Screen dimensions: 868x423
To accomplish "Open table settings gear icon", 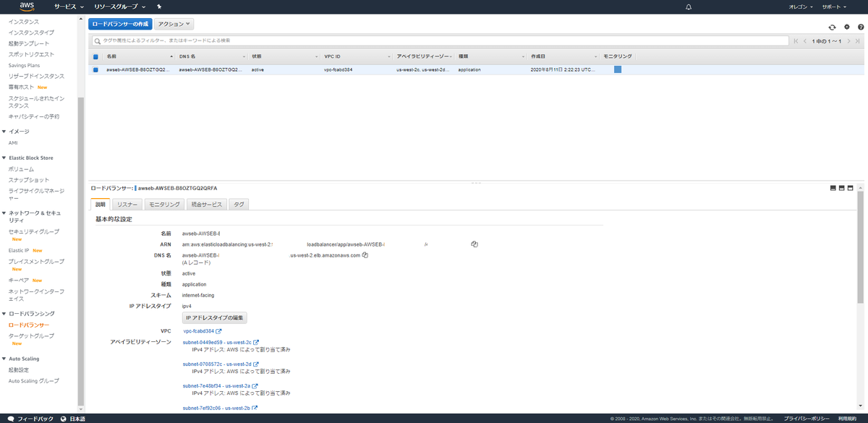I will point(846,27).
